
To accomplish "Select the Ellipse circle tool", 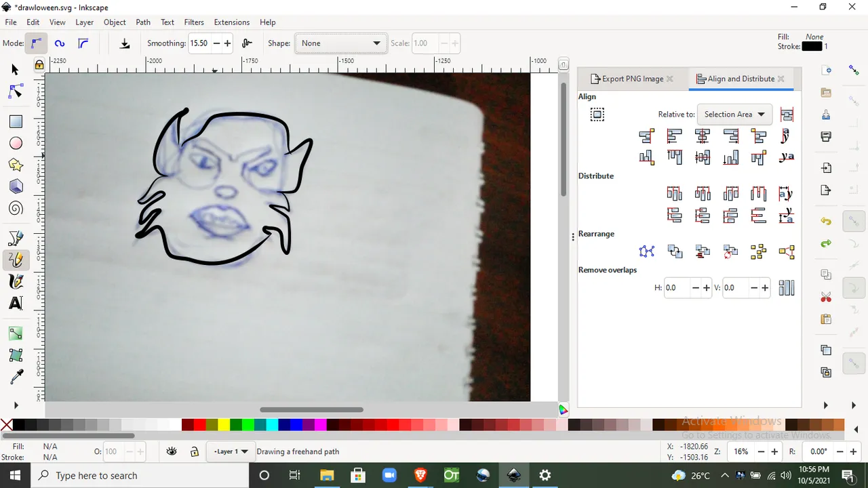I will point(16,143).
